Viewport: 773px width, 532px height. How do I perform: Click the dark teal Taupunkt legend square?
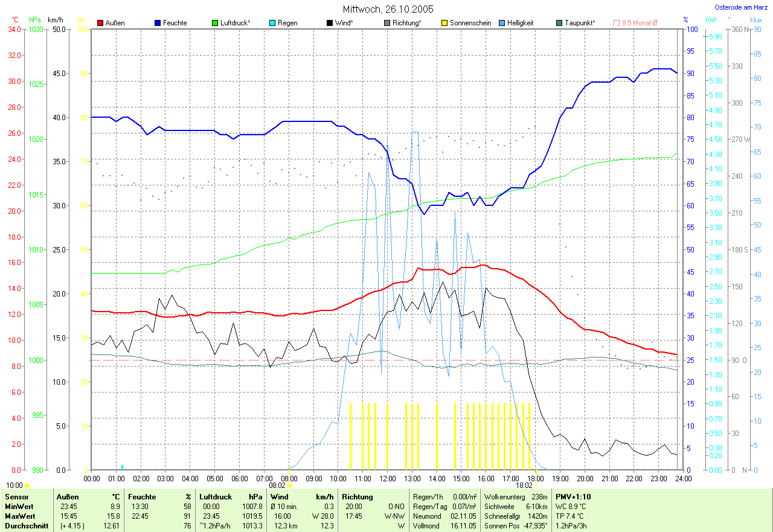point(559,23)
